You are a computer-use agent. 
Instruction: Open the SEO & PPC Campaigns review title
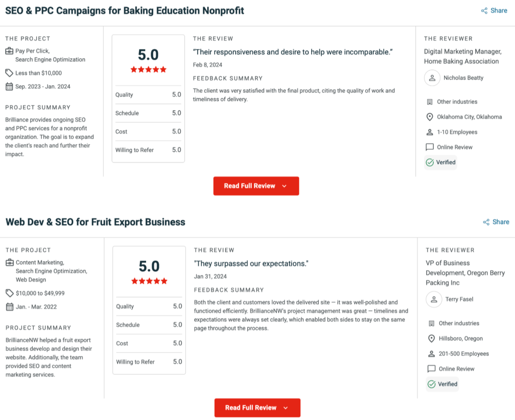125,11
